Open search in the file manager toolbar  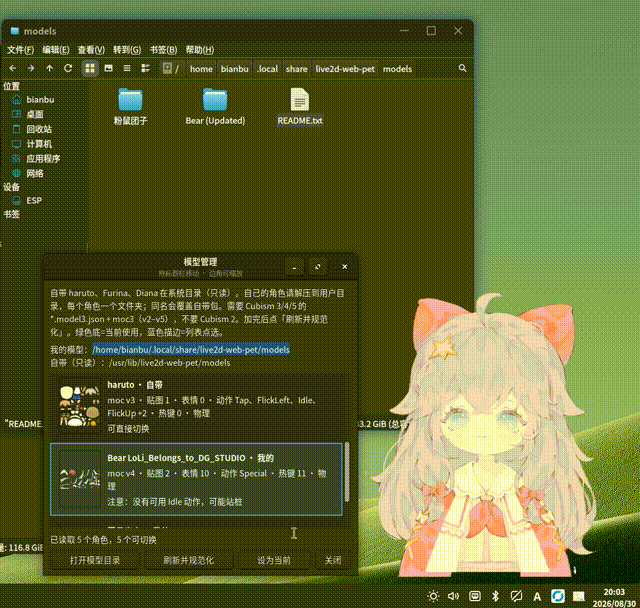[x=462, y=68]
